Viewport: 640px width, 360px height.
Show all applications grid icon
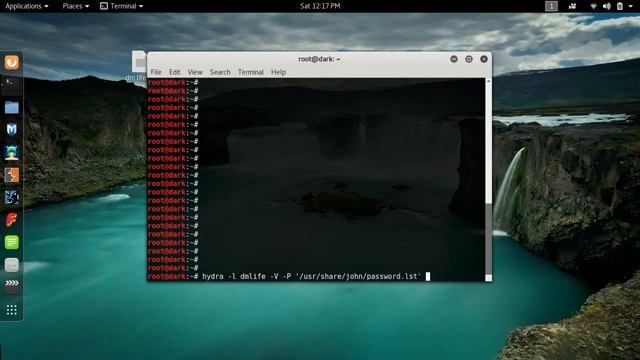(x=11, y=310)
